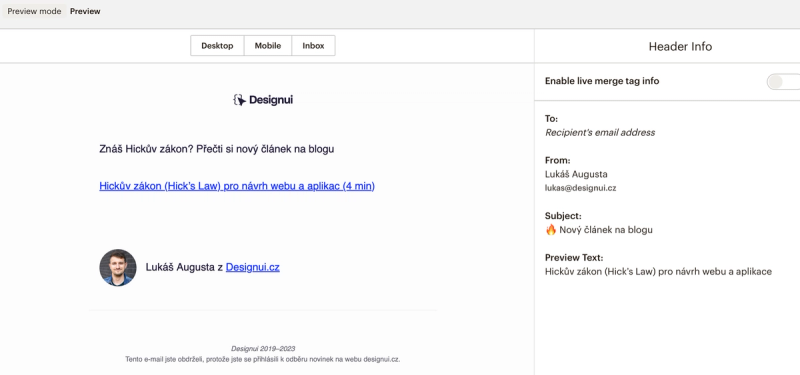Click the footer unsubscribe explanation text
The height and width of the screenshot is (375, 800).
[263, 359]
